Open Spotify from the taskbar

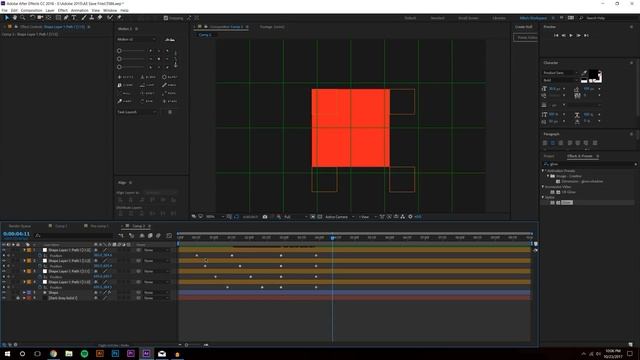[84, 353]
